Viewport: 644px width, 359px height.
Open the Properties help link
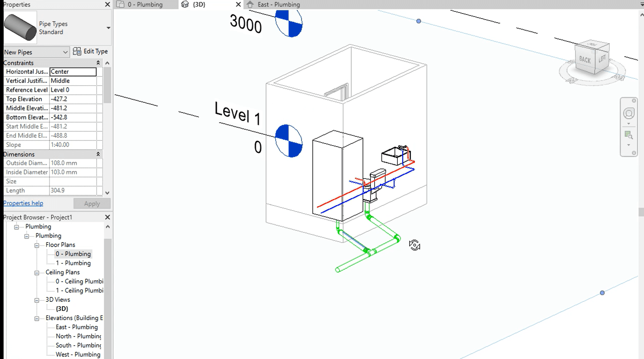(23, 203)
